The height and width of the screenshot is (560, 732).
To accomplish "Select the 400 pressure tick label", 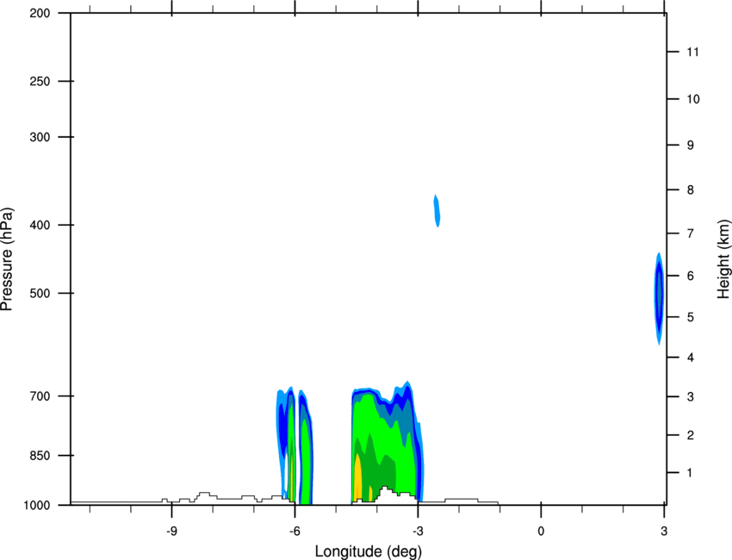I will coord(40,225).
